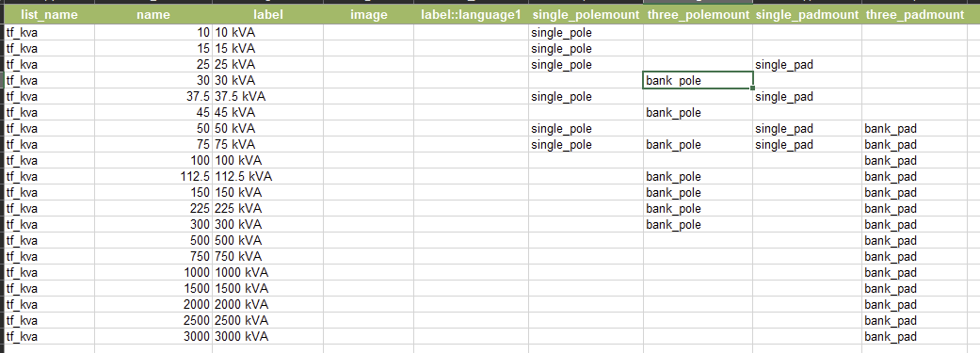The image size is (980, 353).
Task: Select the image header cell
Action: [369, 14]
